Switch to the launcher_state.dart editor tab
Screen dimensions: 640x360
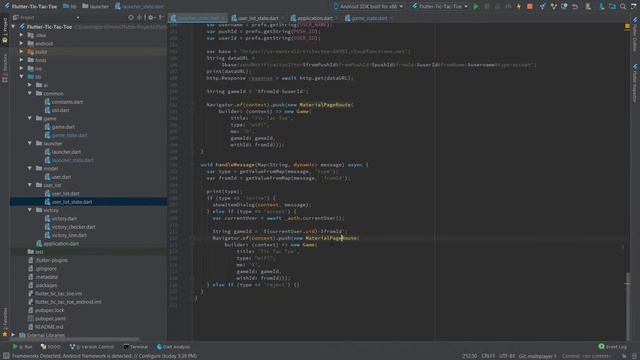(198, 18)
